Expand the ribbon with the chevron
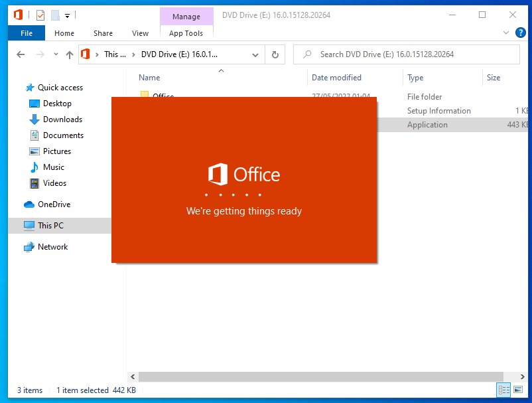 pos(506,33)
